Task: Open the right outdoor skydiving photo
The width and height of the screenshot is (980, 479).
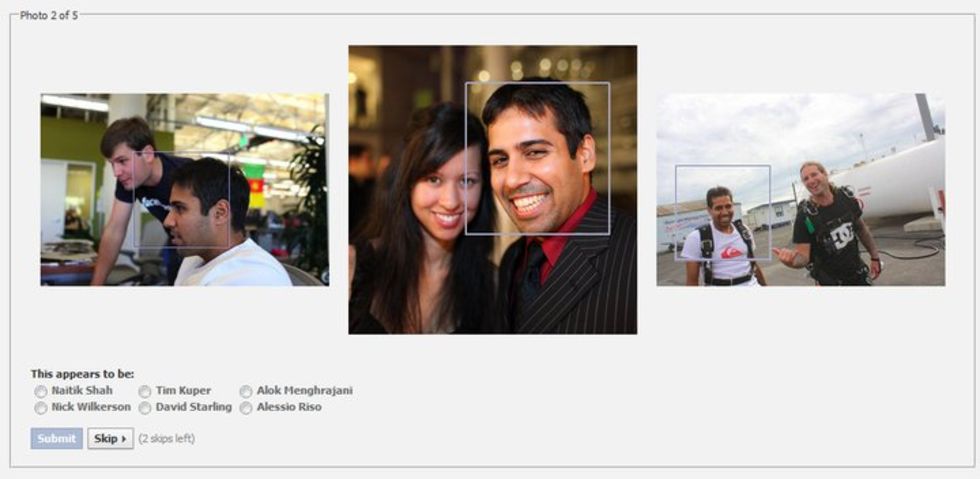Action: [801, 189]
